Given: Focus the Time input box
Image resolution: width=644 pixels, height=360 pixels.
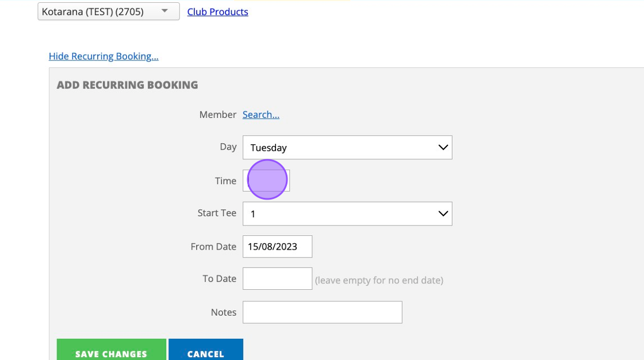Looking at the screenshot, I should point(266,181).
